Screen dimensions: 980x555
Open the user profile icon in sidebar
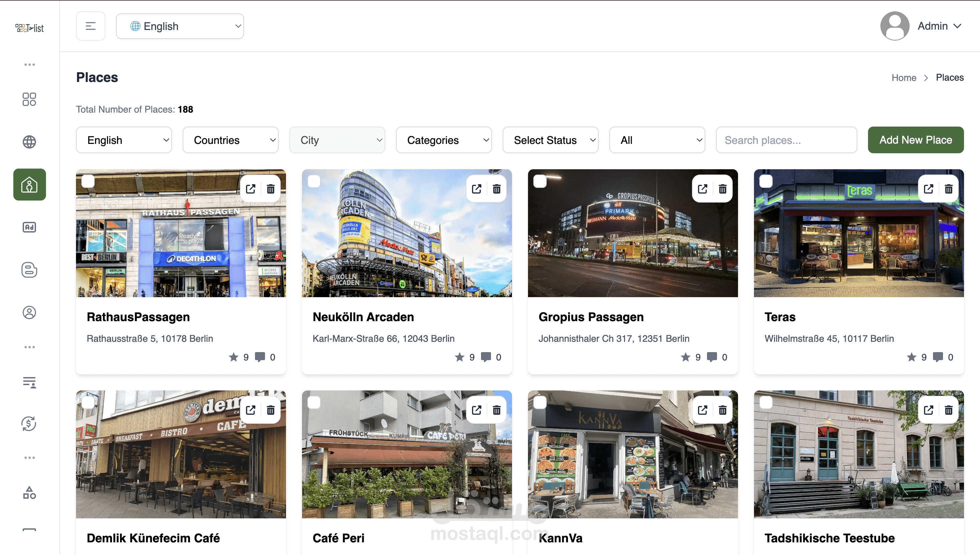click(x=29, y=312)
